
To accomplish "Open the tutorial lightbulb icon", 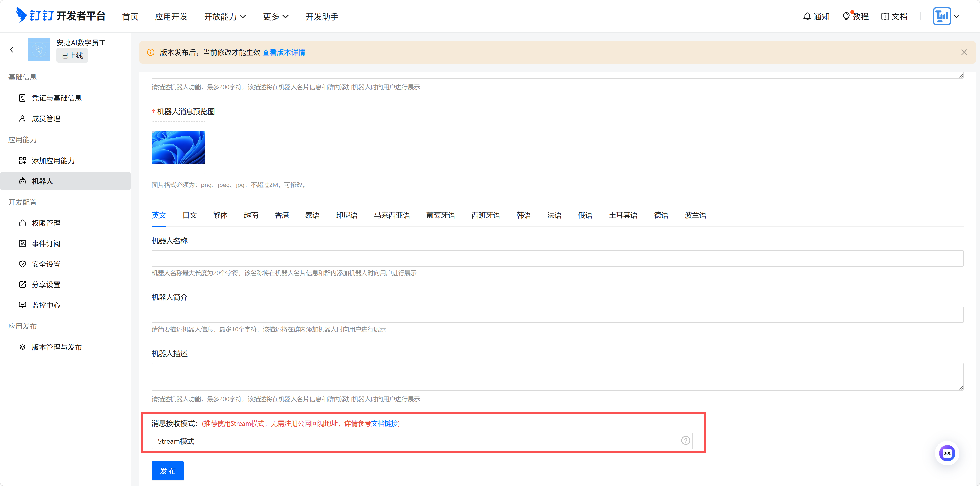I will [846, 16].
